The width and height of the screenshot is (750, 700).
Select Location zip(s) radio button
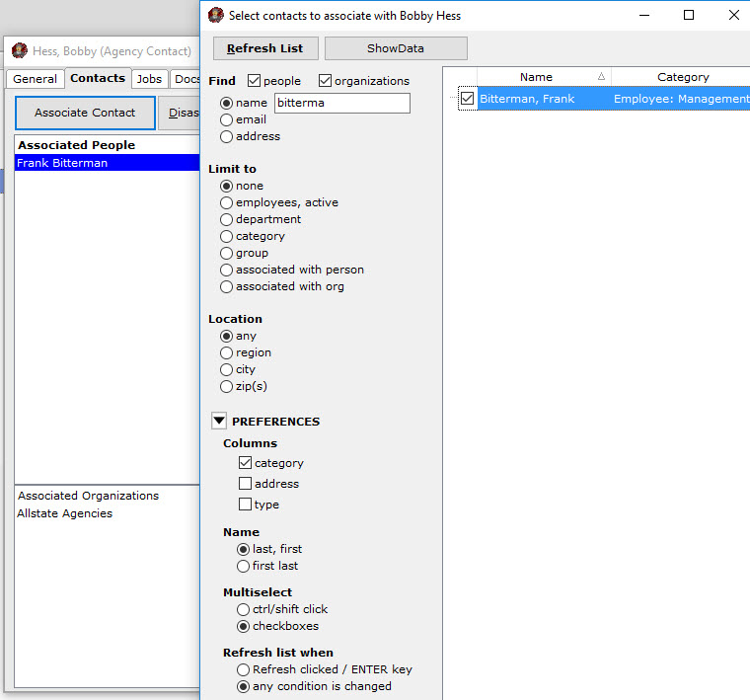226,386
